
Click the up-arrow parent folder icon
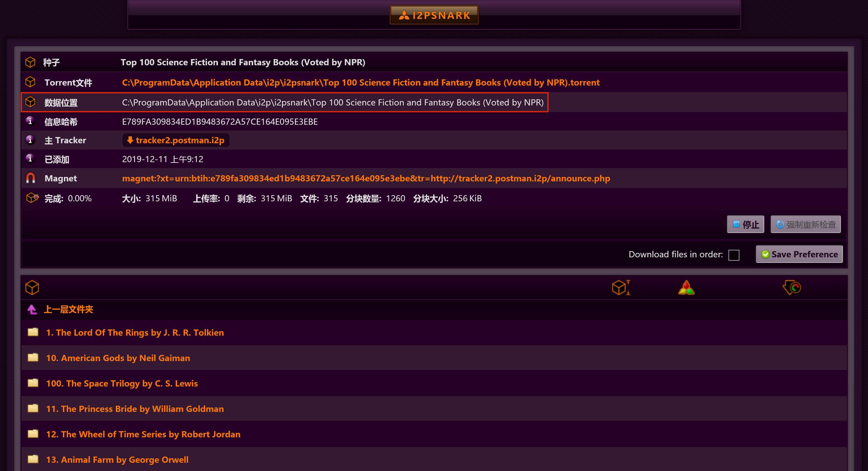pos(32,310)
